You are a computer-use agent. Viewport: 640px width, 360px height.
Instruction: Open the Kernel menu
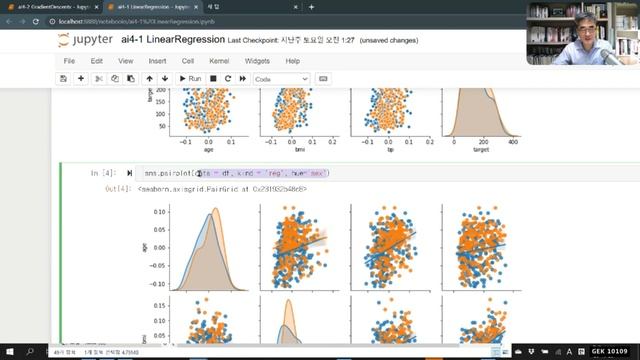219,61
